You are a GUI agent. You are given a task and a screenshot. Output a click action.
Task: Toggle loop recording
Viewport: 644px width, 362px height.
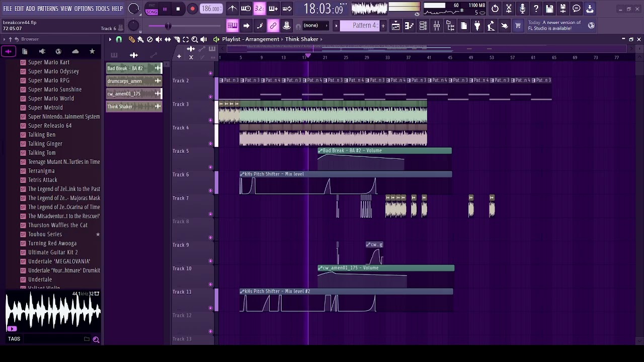tap(287, 9)
